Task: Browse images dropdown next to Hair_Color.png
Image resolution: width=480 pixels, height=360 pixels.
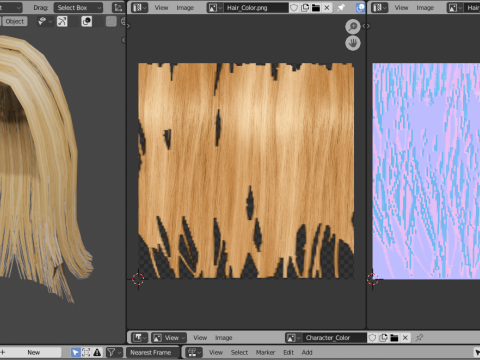Action: click(x=214, y=7)
